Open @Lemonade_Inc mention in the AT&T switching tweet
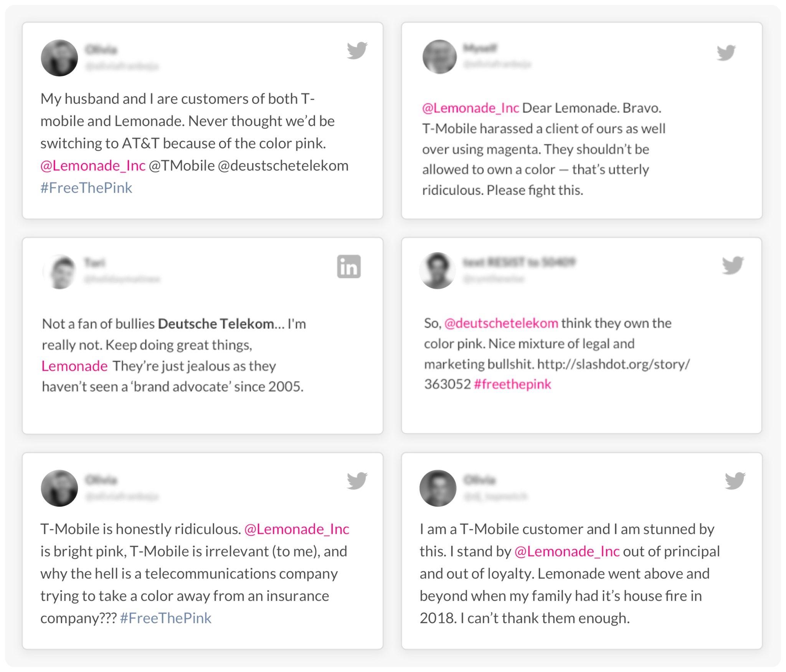 point(93,165)
